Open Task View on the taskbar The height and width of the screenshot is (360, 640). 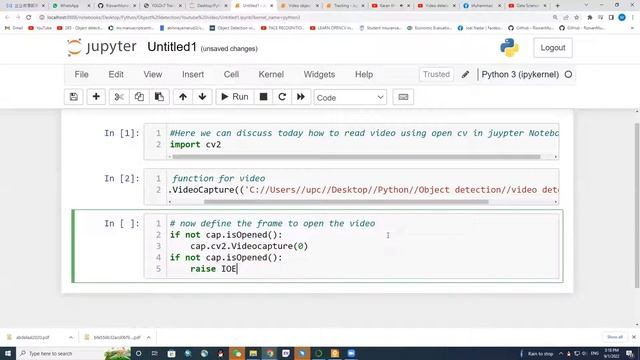click(x=155, y=353)
